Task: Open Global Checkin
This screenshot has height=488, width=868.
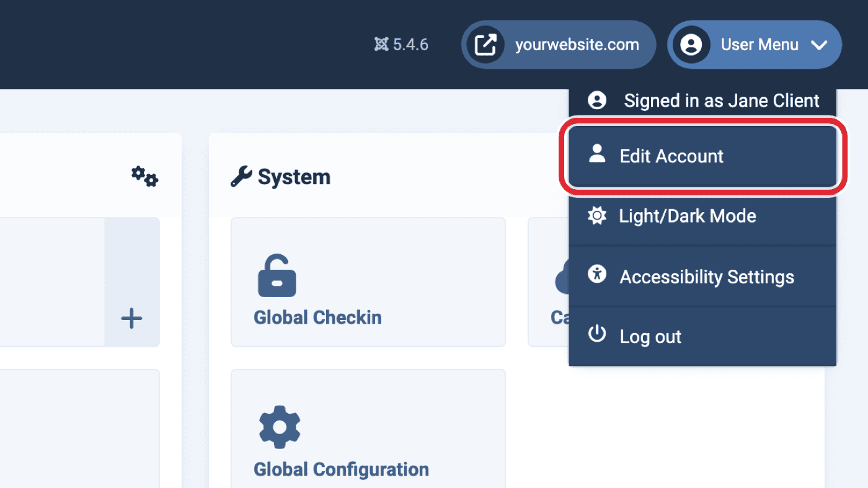Action: click(x=368, y=282)
